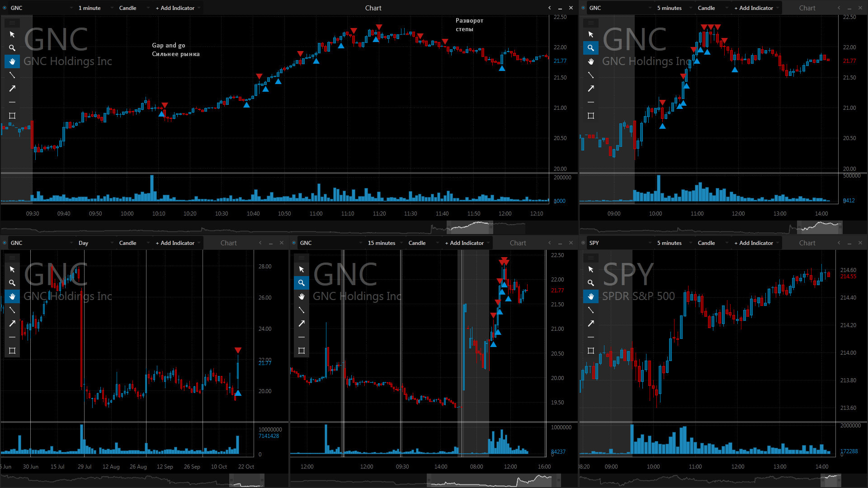Select the arrow tool in the GNC 5 minutes chart

pos(591,89)
